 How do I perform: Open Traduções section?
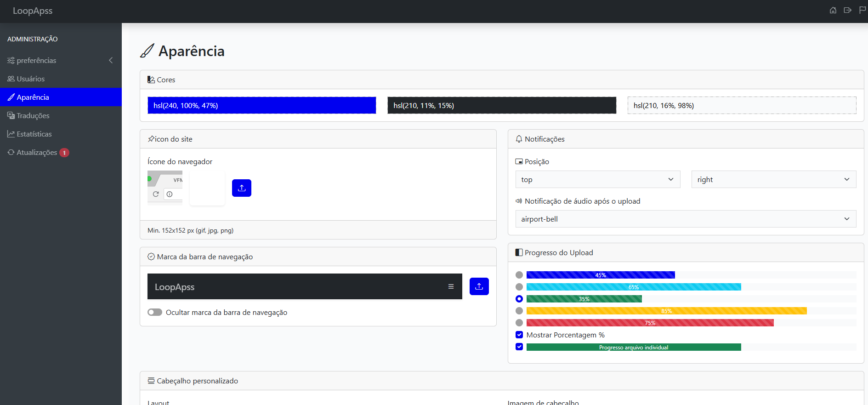coord(61,115)
